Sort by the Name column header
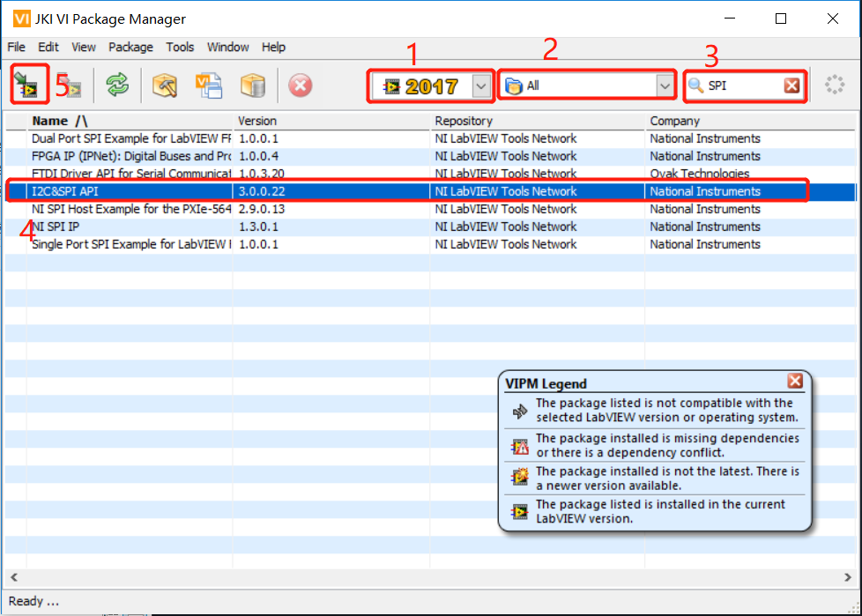862x616 pixels. (x=130, y=121)
